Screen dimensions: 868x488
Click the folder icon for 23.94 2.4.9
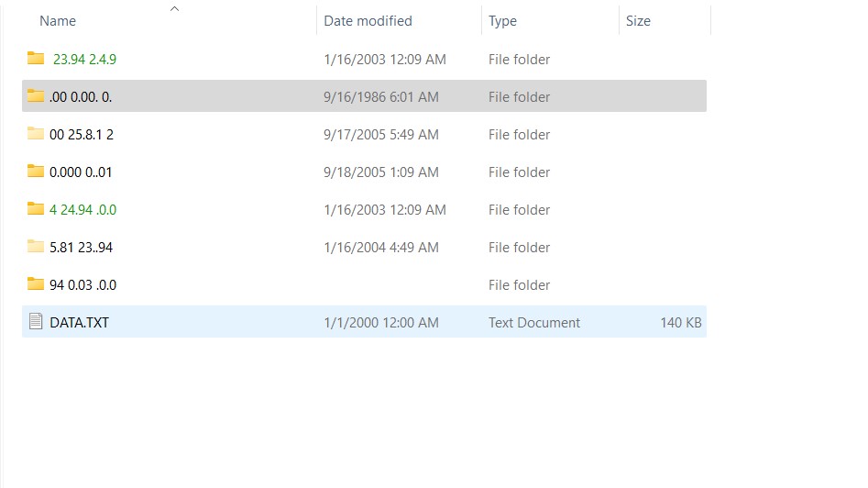point(36,58)
